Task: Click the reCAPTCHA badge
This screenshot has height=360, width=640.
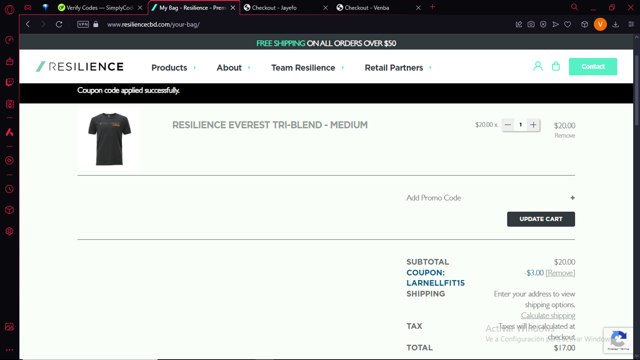Action: coord(619,340)
